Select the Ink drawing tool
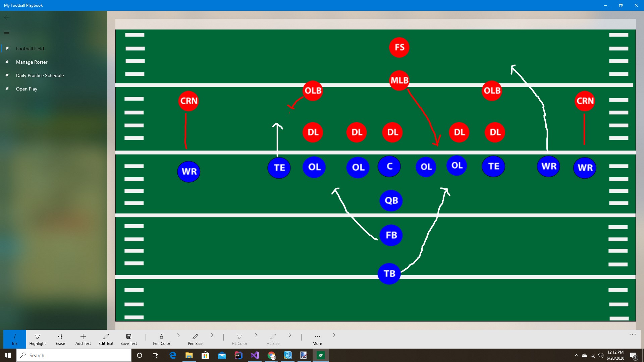 (x=15, y=338)
